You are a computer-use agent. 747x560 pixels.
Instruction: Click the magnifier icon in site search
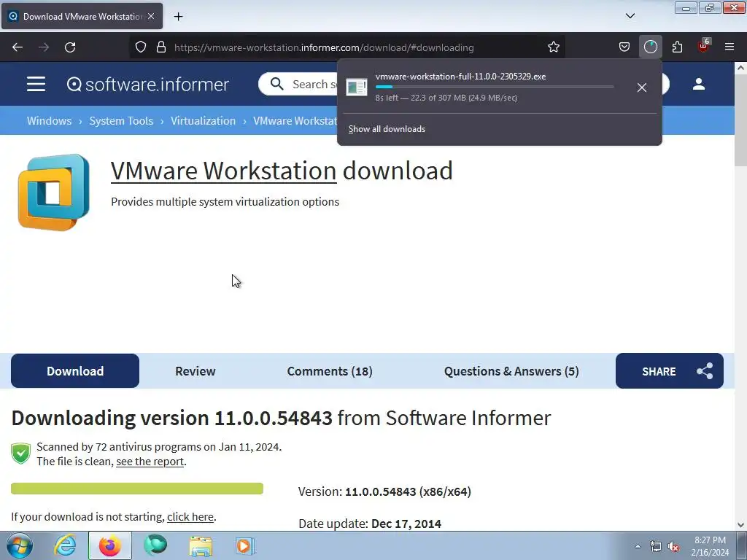pos(276,84)
